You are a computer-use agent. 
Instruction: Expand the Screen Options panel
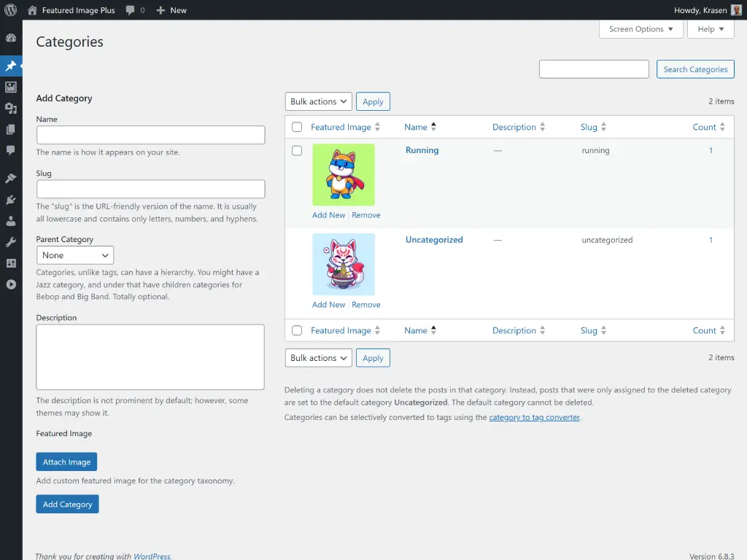640,29
